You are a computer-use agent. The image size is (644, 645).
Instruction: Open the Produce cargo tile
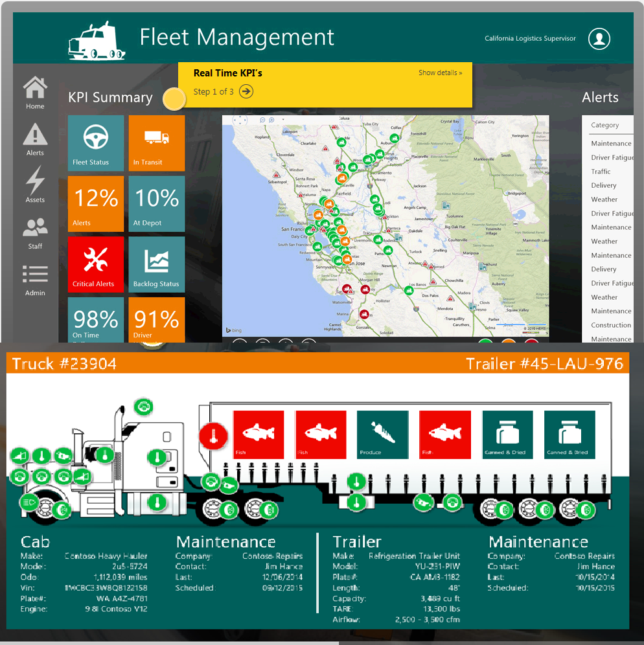(x=383, y=435)
